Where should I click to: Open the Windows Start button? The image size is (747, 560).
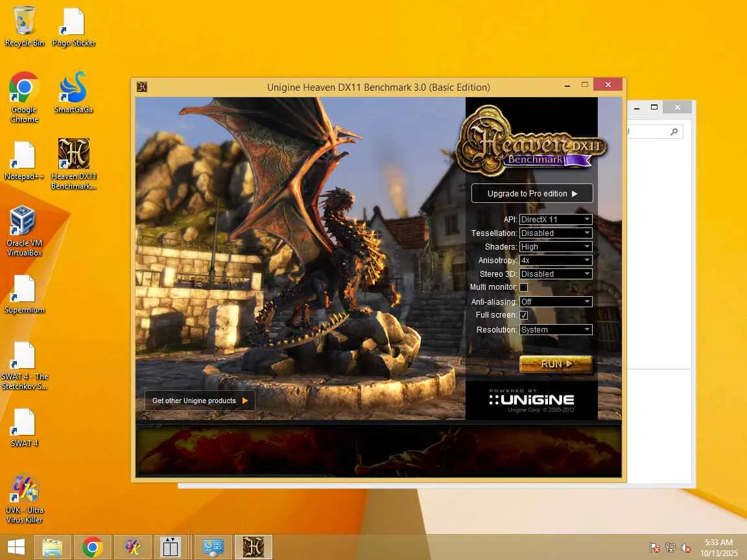point(16,547)
